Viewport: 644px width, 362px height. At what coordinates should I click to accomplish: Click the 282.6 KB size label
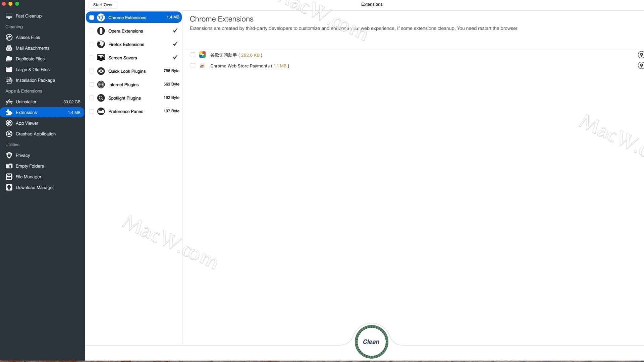click(250, 55)
